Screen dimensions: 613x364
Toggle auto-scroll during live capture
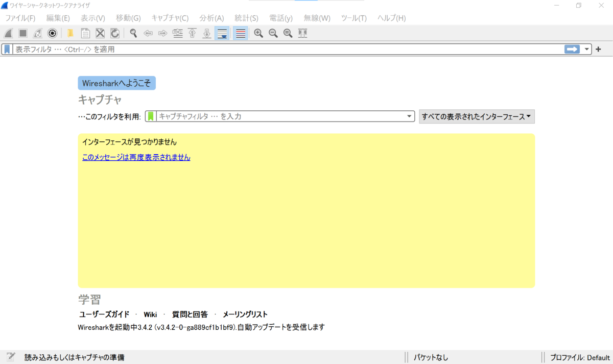[222, 33]
